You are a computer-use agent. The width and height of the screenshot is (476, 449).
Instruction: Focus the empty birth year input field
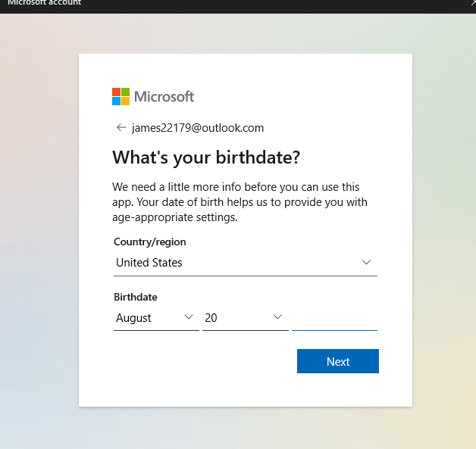coord(334,318)
